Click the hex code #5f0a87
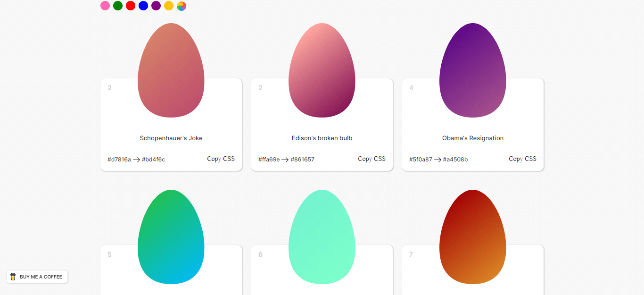This screenshot has width=644, height=295. pyautogui.click(x=421, y=160)
